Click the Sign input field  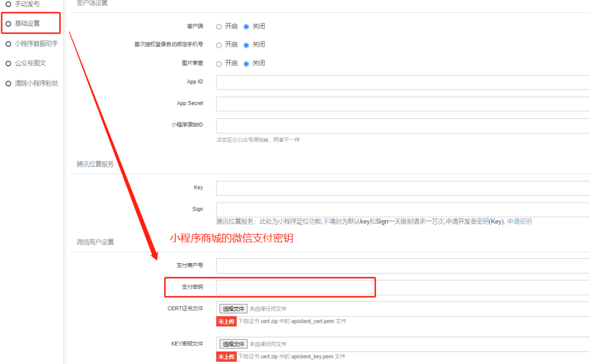402,209
